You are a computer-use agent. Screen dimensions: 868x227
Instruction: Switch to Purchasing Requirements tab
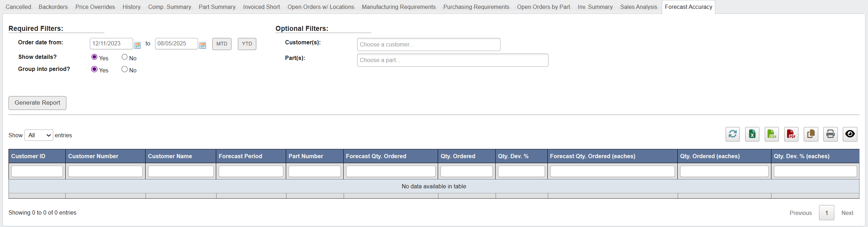pyautogui.click(x=476, y=7)
